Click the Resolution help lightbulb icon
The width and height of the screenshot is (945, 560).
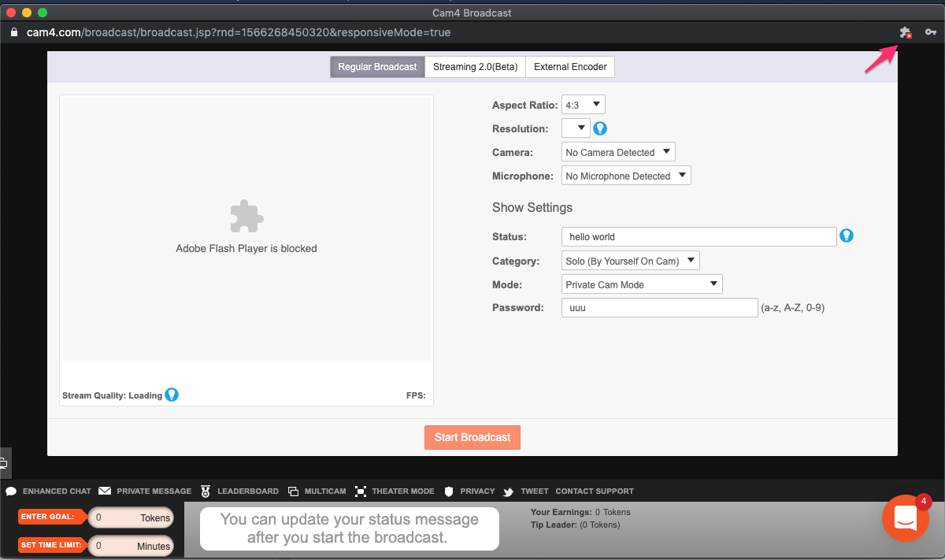pos(600,128)
